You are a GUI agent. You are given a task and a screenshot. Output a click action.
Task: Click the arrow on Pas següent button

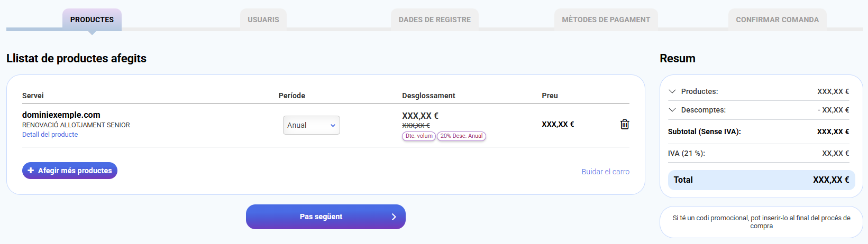(x=394, y=217)
